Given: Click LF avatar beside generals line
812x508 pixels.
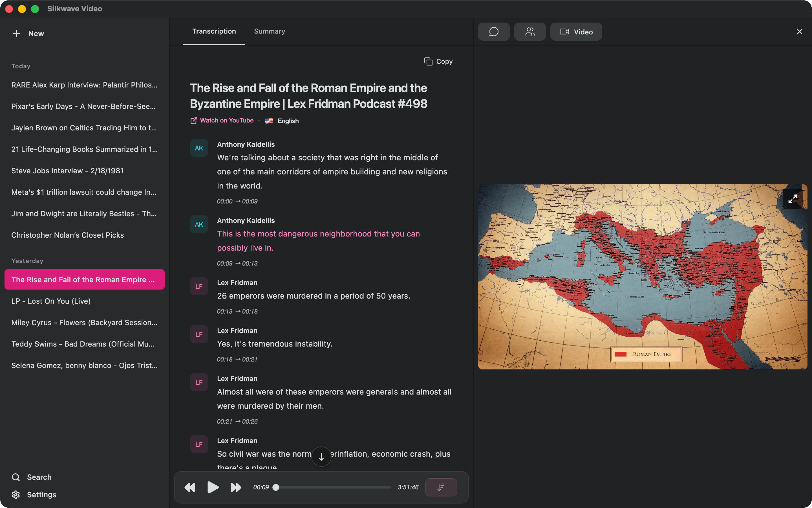Looking at the screenshot, I should point(199,382).
